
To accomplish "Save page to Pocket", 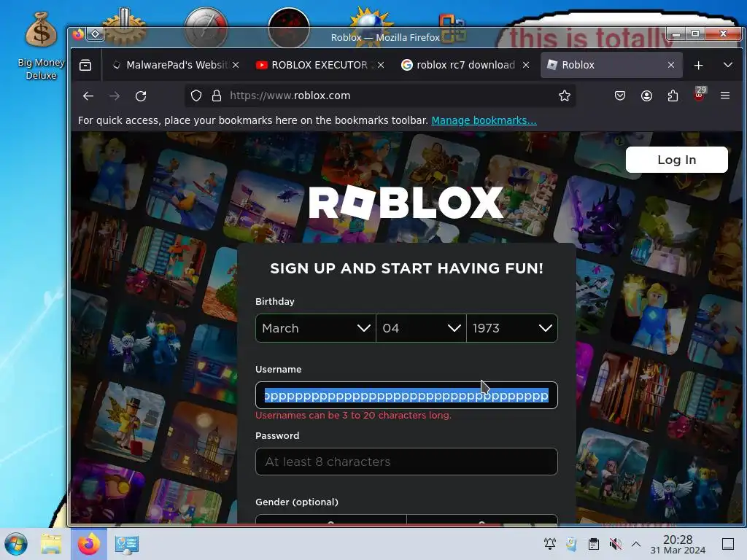I will click(x=620, y=96).
